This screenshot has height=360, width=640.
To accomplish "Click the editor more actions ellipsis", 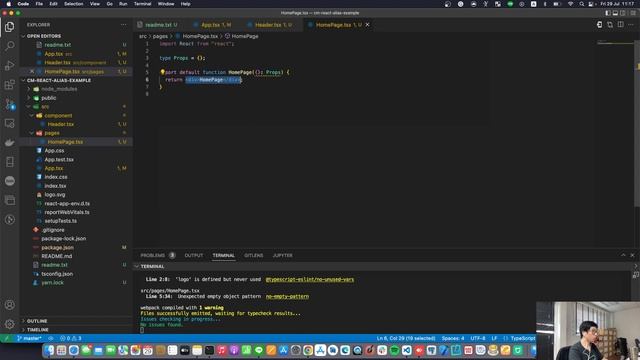I will tap(631, 25).
